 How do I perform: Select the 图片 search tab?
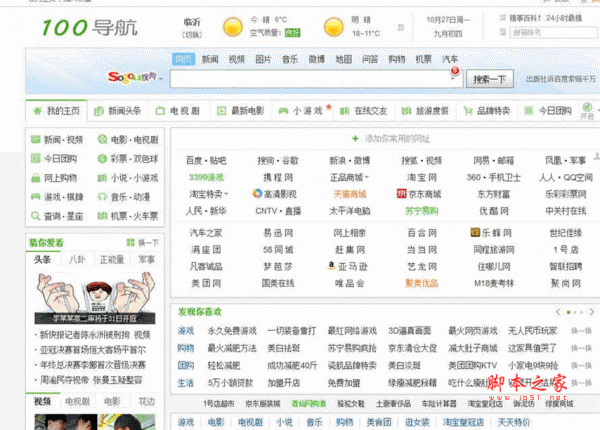(x=263, y=59)
